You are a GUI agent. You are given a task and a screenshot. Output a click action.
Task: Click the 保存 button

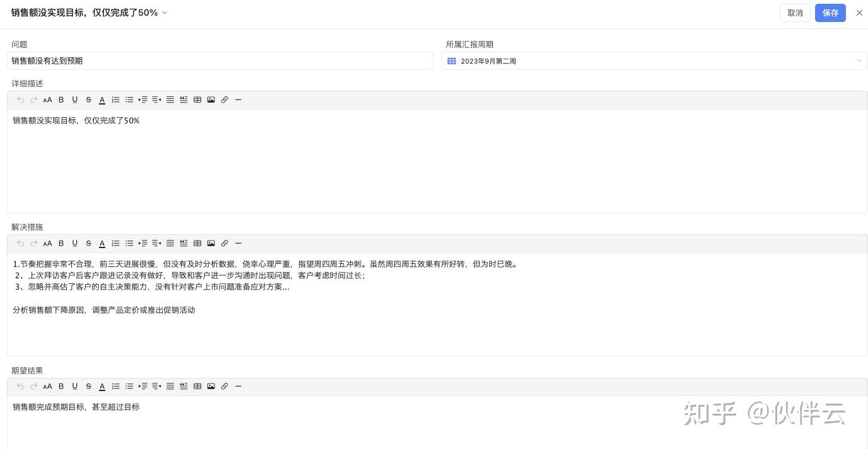(830, 13)
